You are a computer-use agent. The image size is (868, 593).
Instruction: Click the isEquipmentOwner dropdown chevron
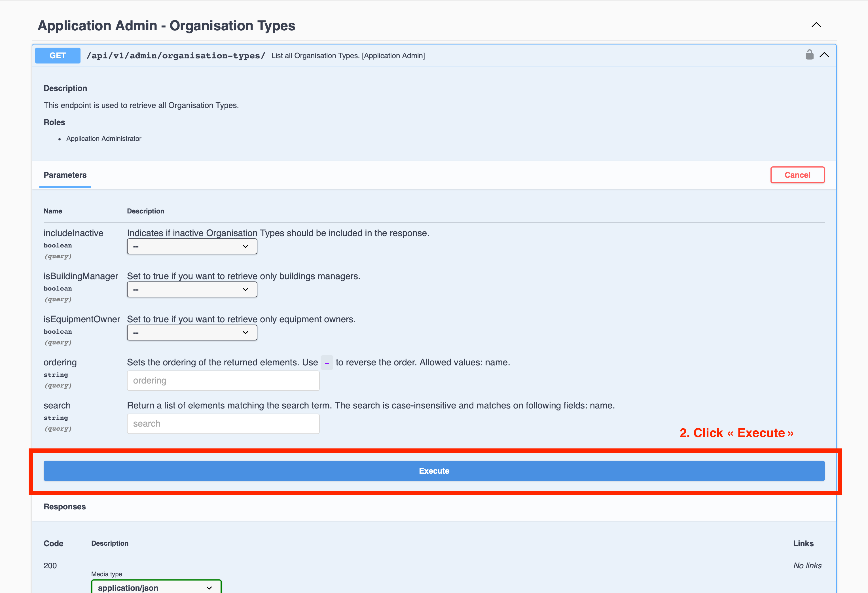245,333
